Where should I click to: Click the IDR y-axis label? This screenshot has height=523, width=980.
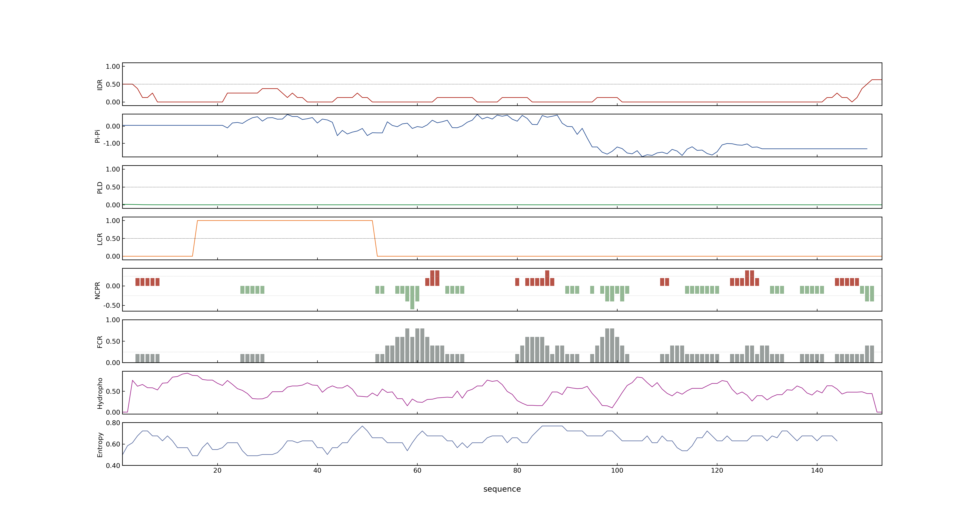point(100,85)
